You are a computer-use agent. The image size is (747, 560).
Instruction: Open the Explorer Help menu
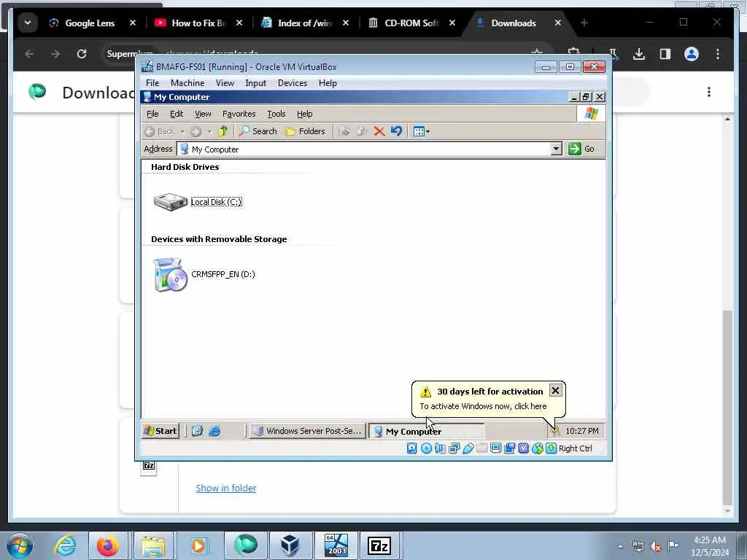coord(304,114)
